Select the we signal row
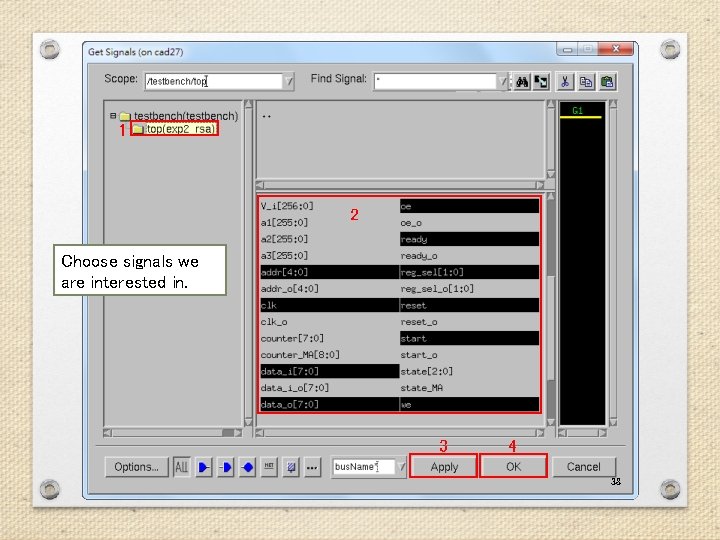Screen dimensions: 720x540 click(469, 405)
